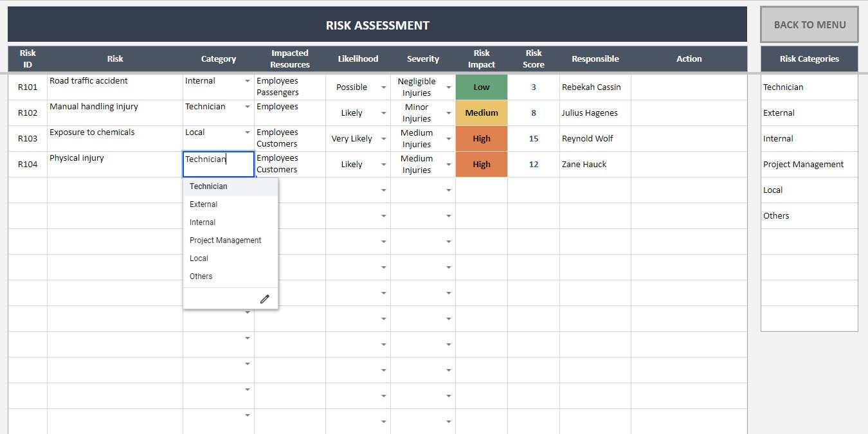Select Rebekah Cassin responsible cell
Viewport: 868px width, 434px height.
(x=595, y=87)
